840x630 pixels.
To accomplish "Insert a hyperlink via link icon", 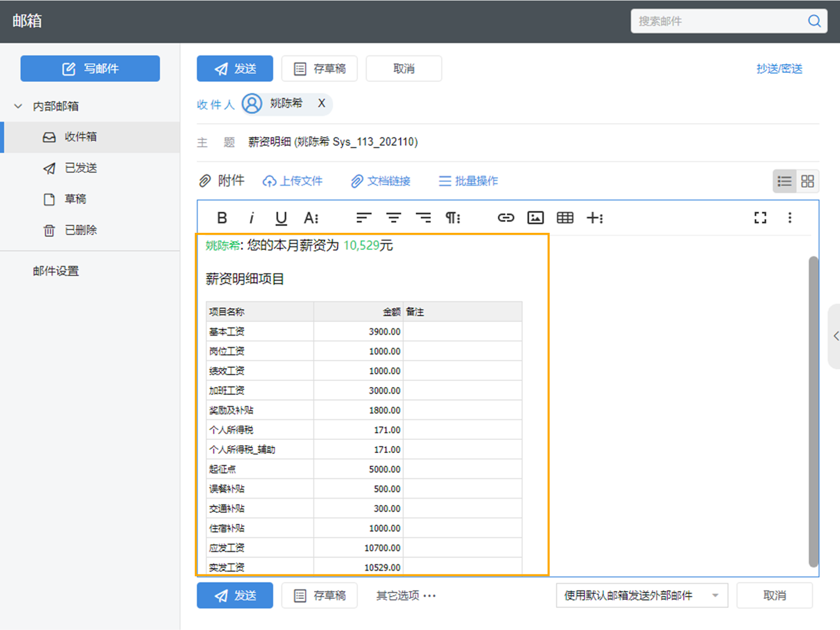I will coord(506,218).
